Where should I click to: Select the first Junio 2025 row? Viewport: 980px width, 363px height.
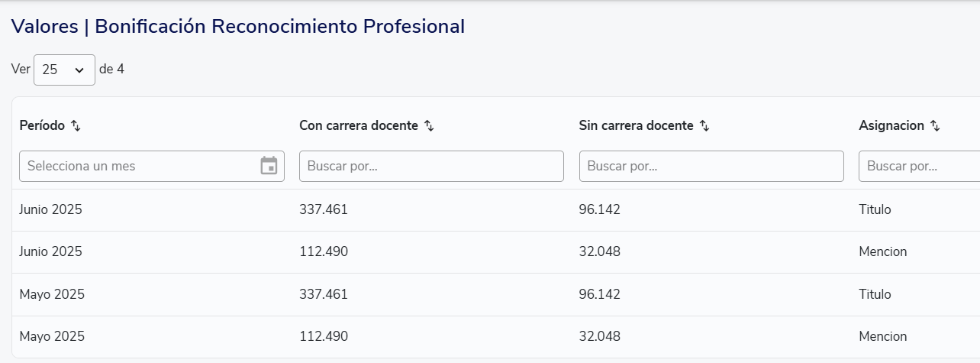tap(50, 209)
